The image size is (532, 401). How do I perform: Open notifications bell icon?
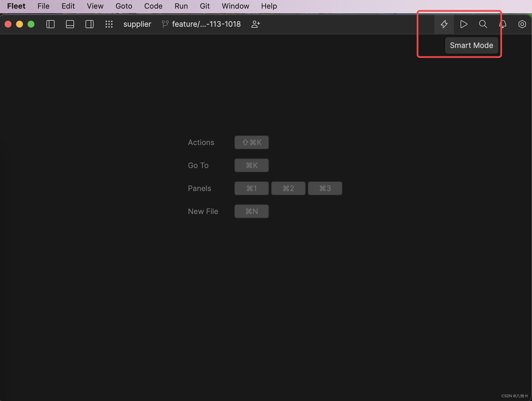tap(503, 24)
